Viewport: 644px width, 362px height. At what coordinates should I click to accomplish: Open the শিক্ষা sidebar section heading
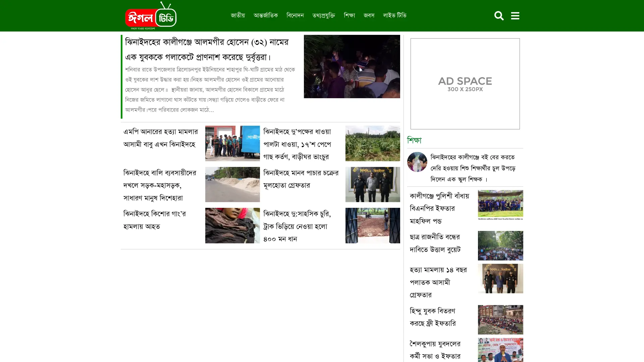click(414, 140)
